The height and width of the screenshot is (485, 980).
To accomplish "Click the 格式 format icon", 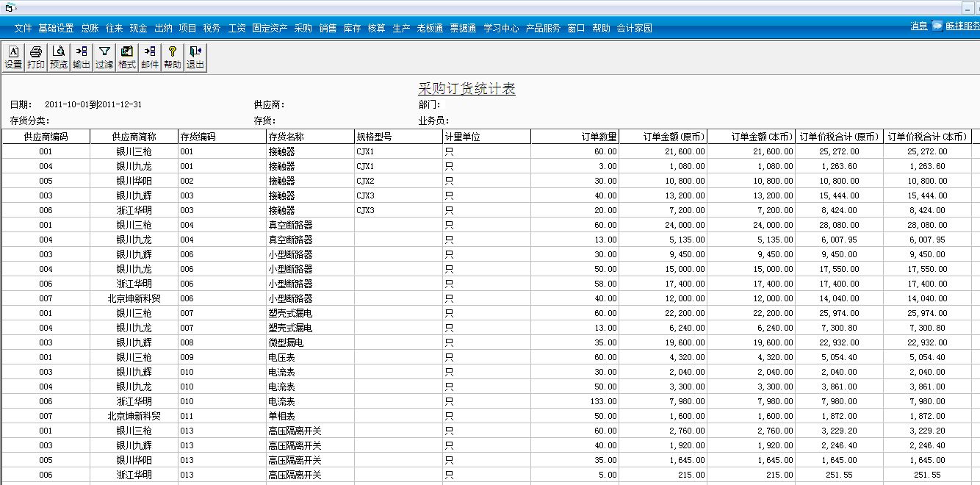I will click(x=126, y=57).
